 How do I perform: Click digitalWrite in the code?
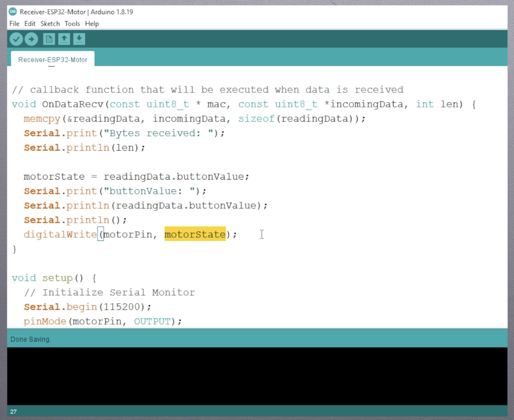(60, 234)
